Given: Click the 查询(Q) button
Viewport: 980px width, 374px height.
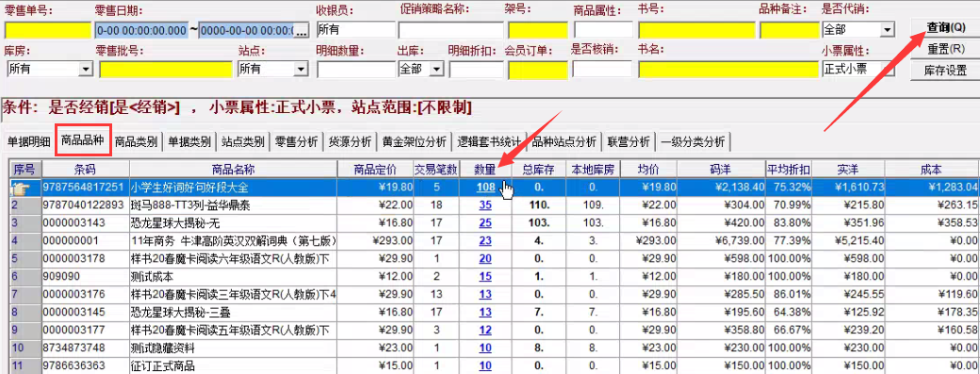Looking at the screenshot, I should point(945,28).
